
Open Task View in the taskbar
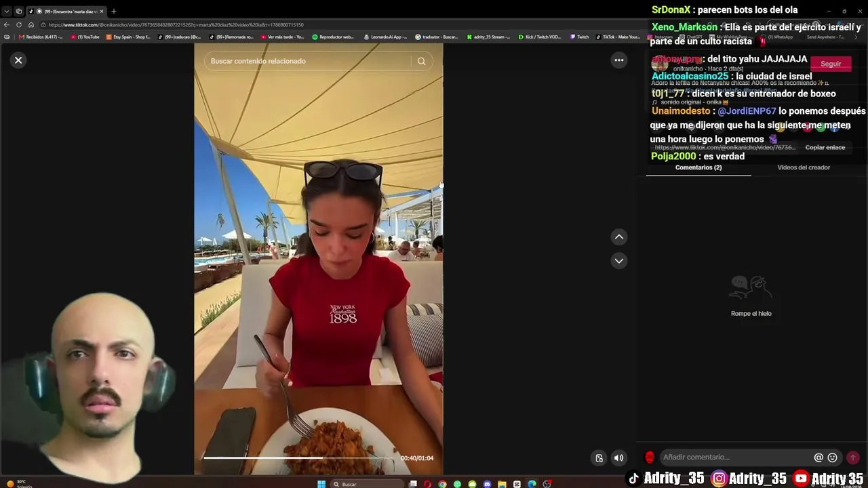tap(413, 484)
